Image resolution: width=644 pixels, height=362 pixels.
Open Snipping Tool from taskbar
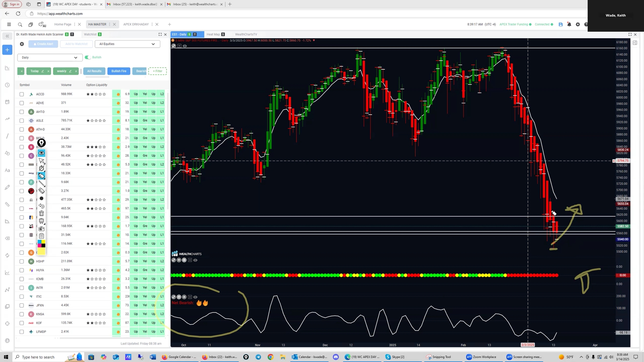(439, 357)
